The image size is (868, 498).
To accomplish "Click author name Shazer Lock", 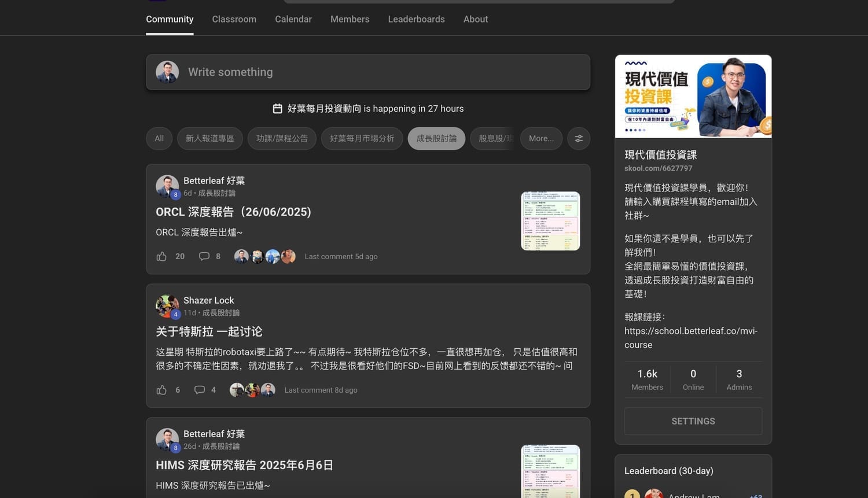I will [209, 300].
